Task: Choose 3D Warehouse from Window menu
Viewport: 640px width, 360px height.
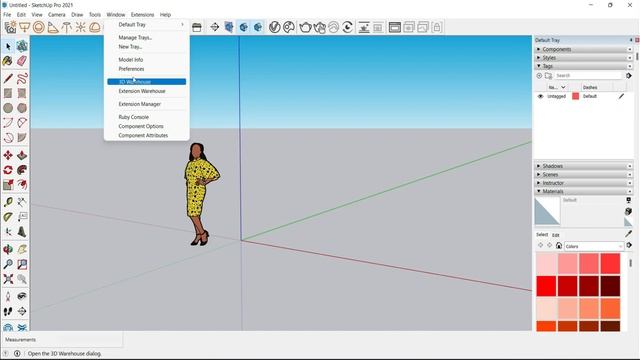Action: [x=147, y=82]
